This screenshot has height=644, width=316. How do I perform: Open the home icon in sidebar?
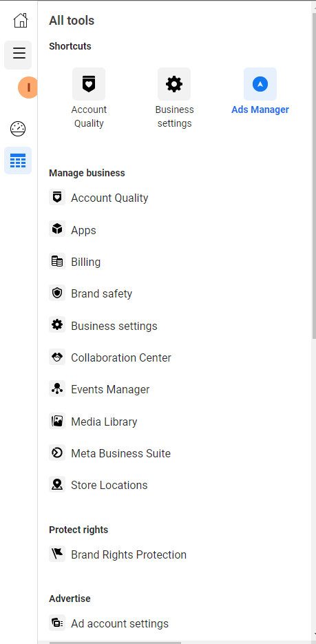21,20
